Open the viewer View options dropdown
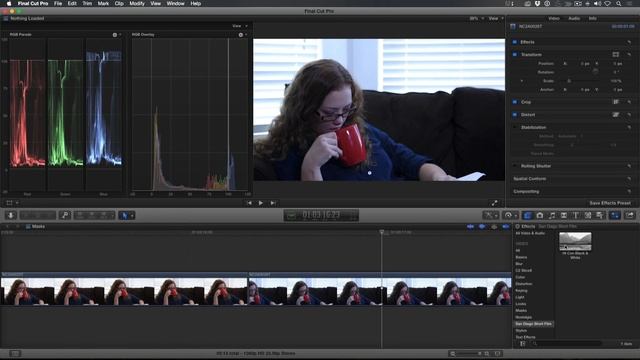This screenshot has height=360, width=640. (496, 18)
